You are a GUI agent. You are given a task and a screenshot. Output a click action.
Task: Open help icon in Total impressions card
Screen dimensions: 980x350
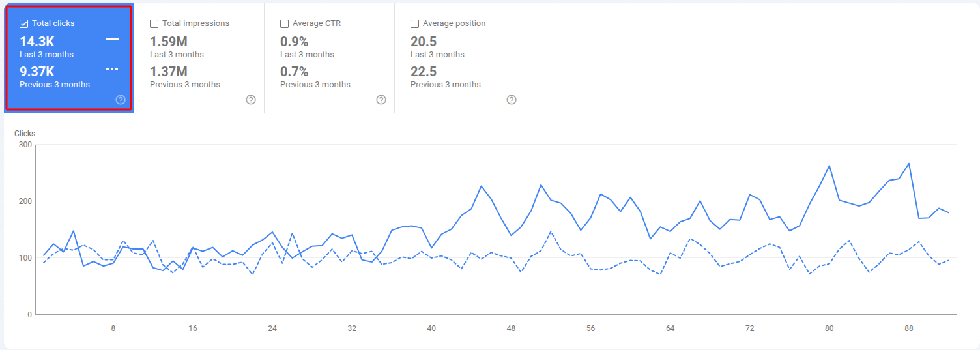[251, 100]
